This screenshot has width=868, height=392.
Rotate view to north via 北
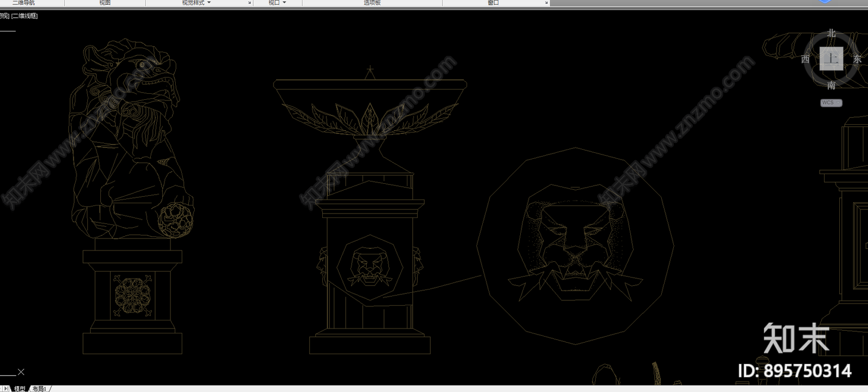831,34
